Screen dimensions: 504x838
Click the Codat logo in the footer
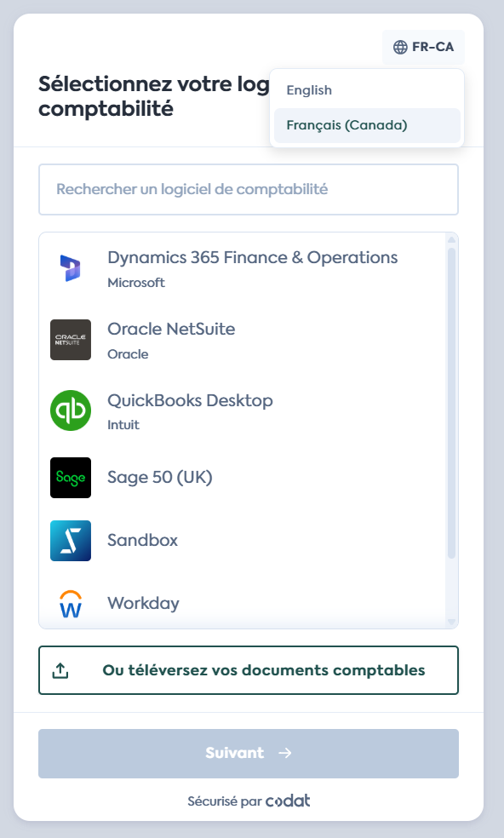click(x=288, y=801)
